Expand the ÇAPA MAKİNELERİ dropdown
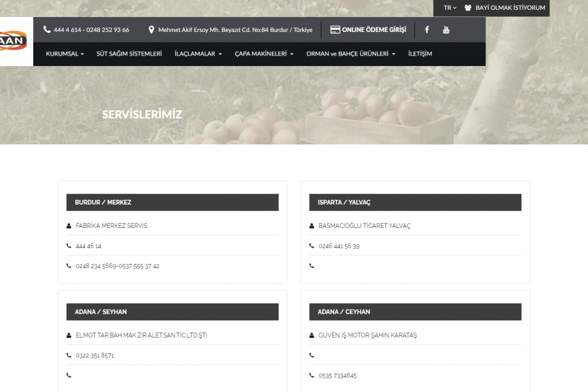This screenshot has width=588, height=392. [x=264, y=54]
